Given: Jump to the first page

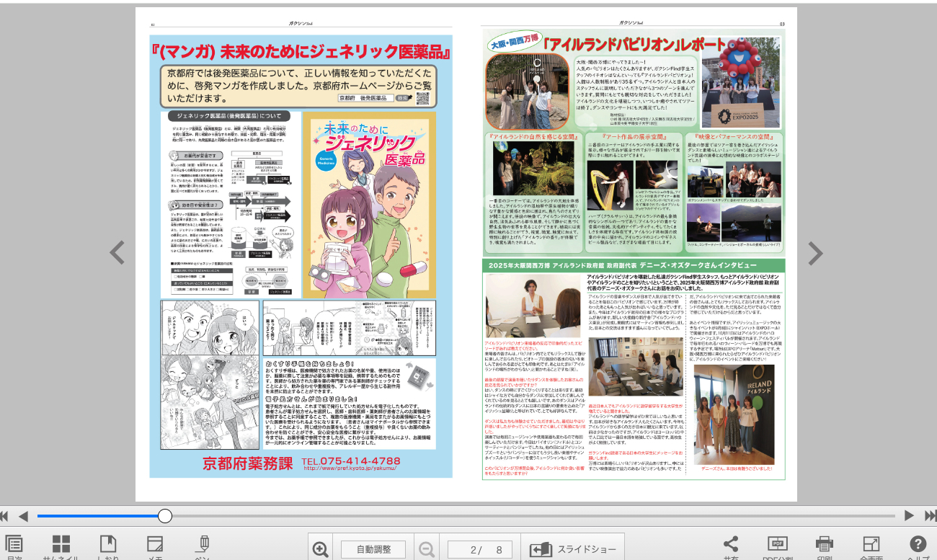Looking at the screenshot, I should click(4, 515).
